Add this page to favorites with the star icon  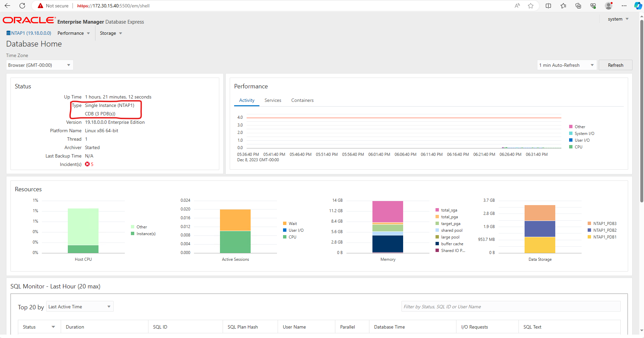(x=531, y=6)
